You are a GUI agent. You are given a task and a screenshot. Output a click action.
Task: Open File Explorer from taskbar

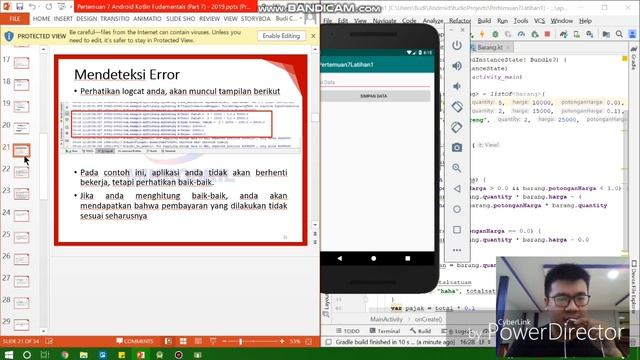coord(84,355)
